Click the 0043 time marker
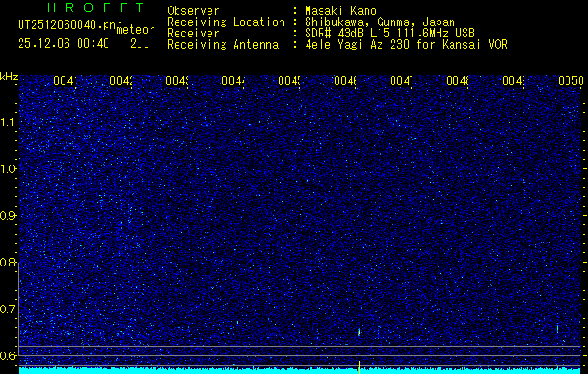Image resolution: width=588 pixels, height=374 pixels. tap(177, 80)
